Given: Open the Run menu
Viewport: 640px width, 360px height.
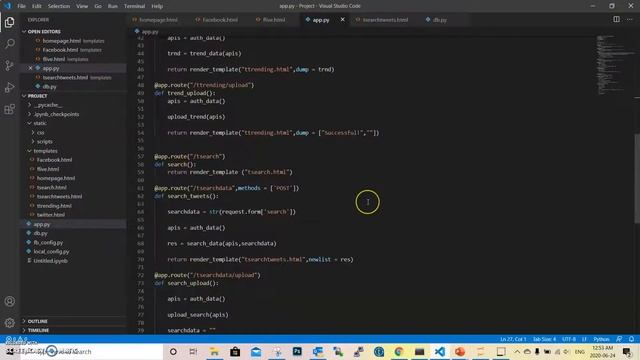Looking at the screenshot, I should click(x=113, y=6).
